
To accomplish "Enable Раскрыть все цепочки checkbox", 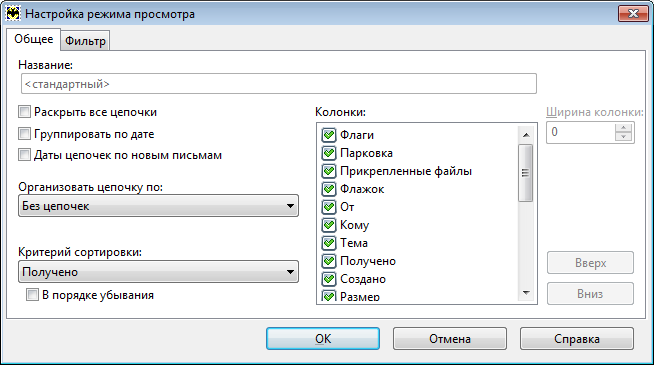I will tap(25, 112).
